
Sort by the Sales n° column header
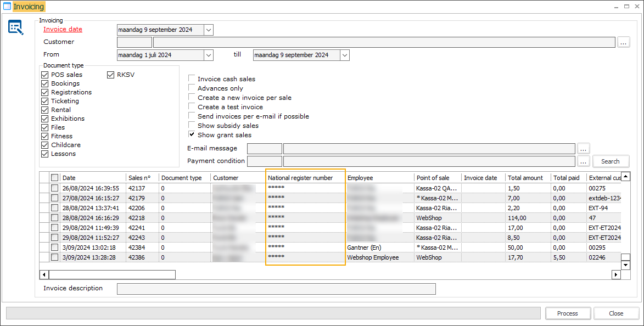click(x=142, y=178)
